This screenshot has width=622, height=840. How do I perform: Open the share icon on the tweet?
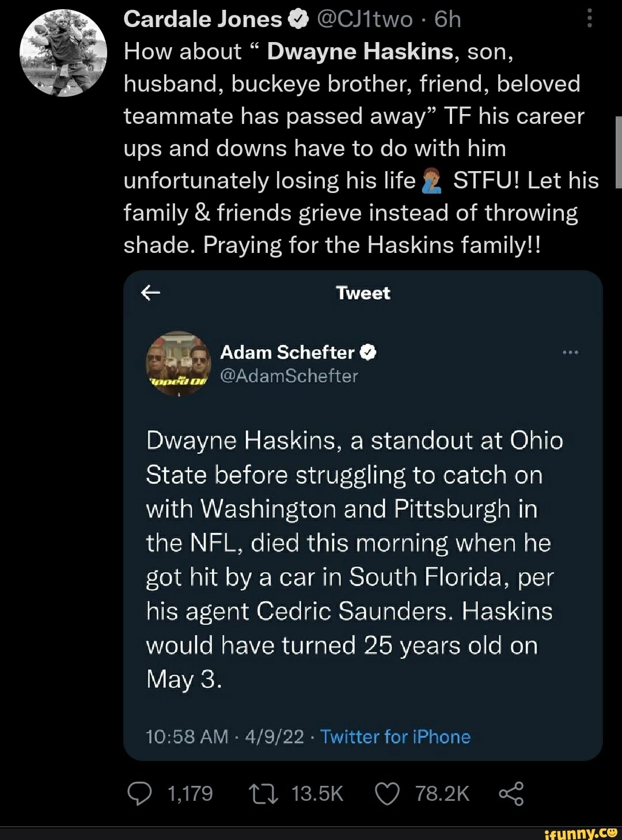click(x=511, y=793)
